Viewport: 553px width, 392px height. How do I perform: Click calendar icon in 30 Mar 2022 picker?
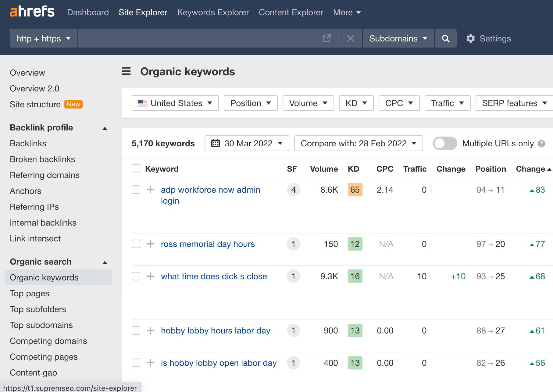(x=216, y=143)
